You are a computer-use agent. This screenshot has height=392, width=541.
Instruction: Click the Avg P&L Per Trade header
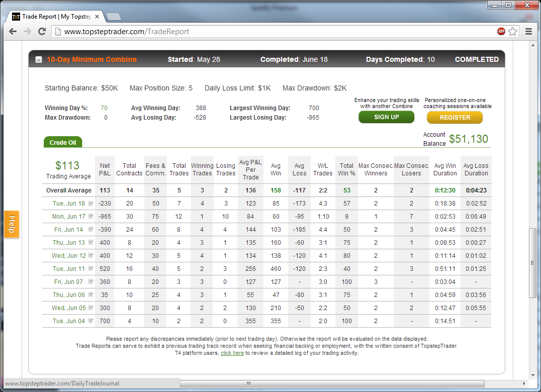(x=250, y=170)
